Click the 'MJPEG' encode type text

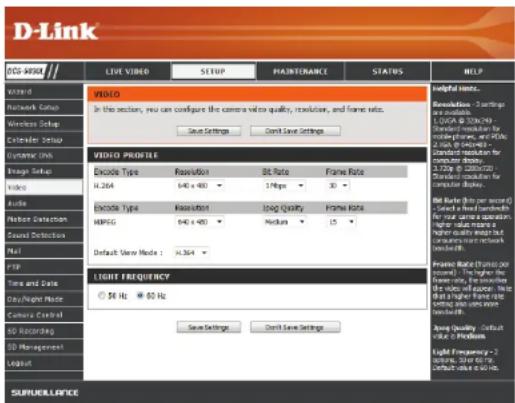[105, 222]
